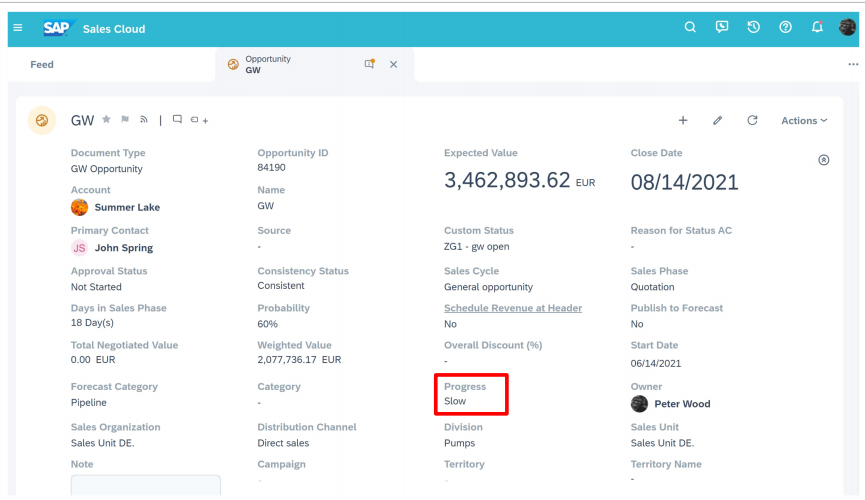Add a tag with the tag plus icon
The image size is (865, 500).
click(199, 120)
